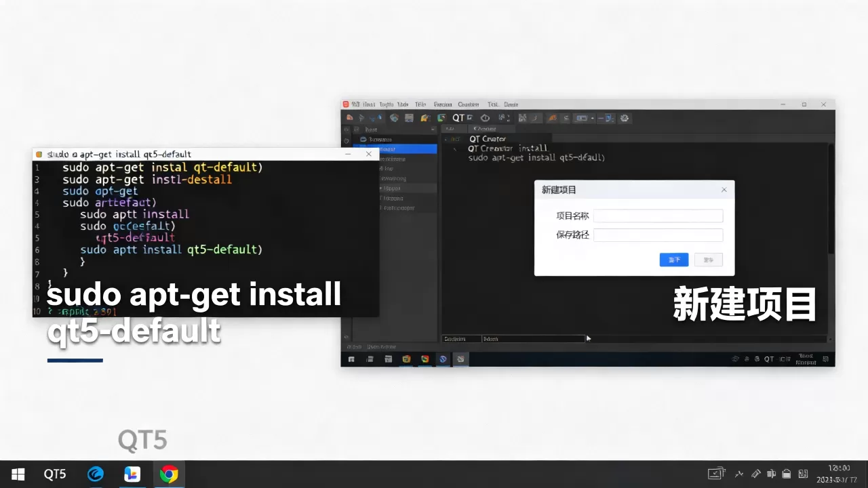Close the 新建项目 dialog

pyautogui.click(x=724, y=190)
